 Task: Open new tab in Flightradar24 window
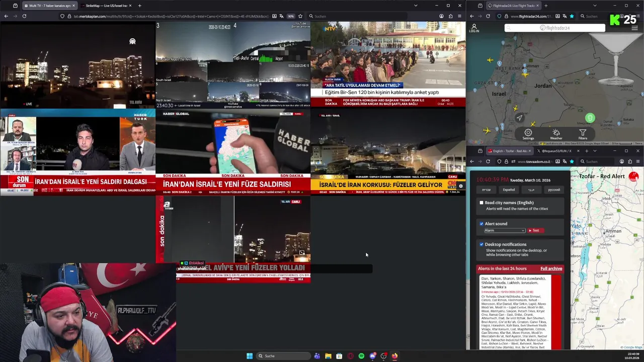546,6
